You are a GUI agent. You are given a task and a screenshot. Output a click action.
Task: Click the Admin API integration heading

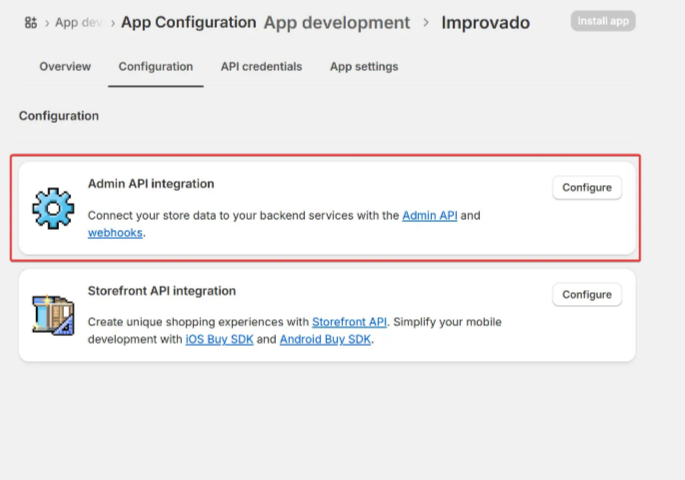(151, 184)
